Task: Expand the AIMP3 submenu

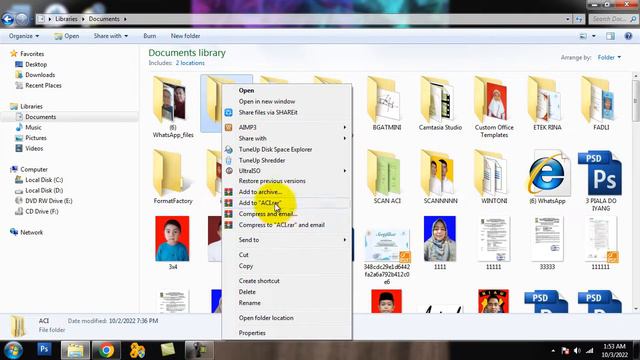Action: point(287,127)
